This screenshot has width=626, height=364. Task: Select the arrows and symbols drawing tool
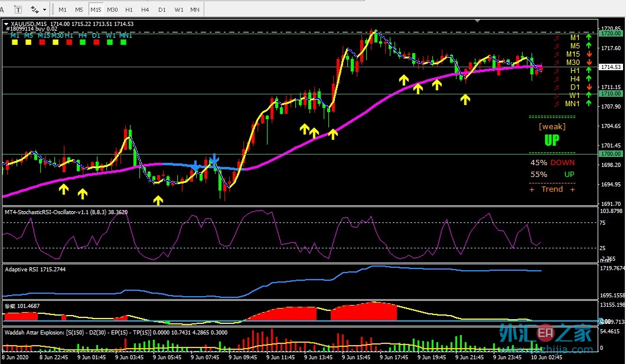(x=34, y=9)
